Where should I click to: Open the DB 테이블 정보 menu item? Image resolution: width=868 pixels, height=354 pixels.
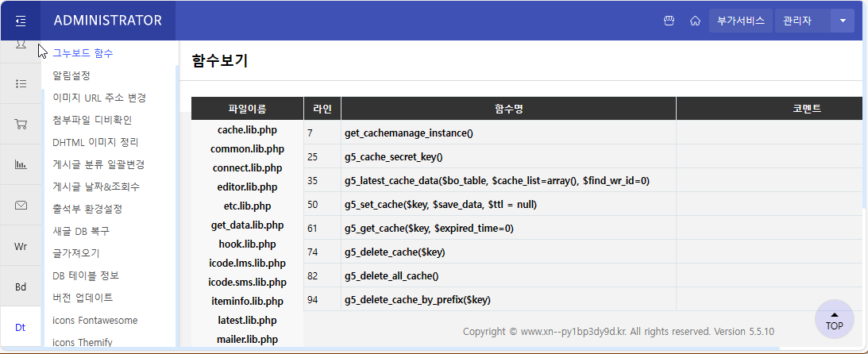coord(86,275)
